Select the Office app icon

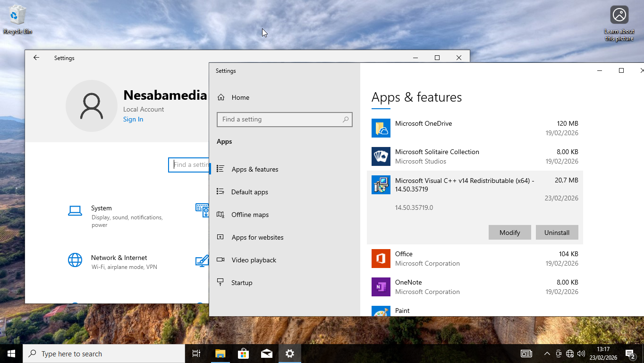point(381,259)
